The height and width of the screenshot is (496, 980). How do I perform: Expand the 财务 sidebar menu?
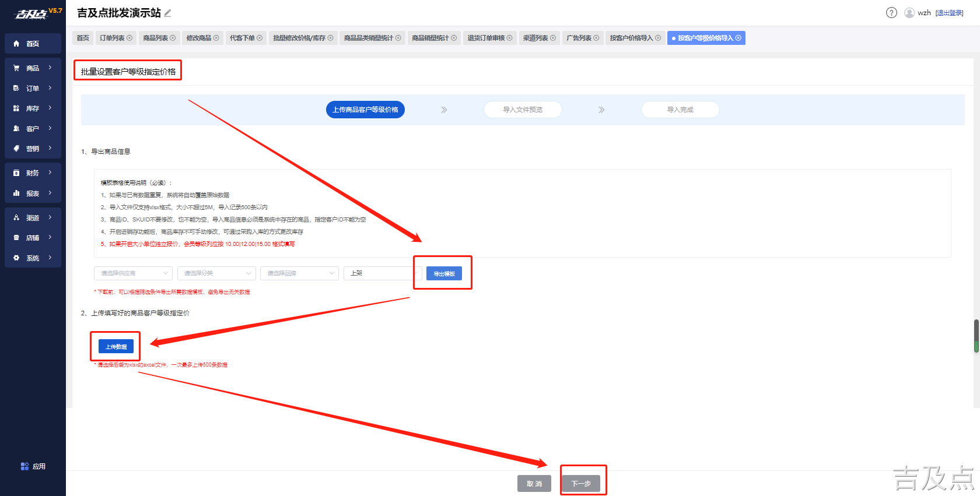33,173
